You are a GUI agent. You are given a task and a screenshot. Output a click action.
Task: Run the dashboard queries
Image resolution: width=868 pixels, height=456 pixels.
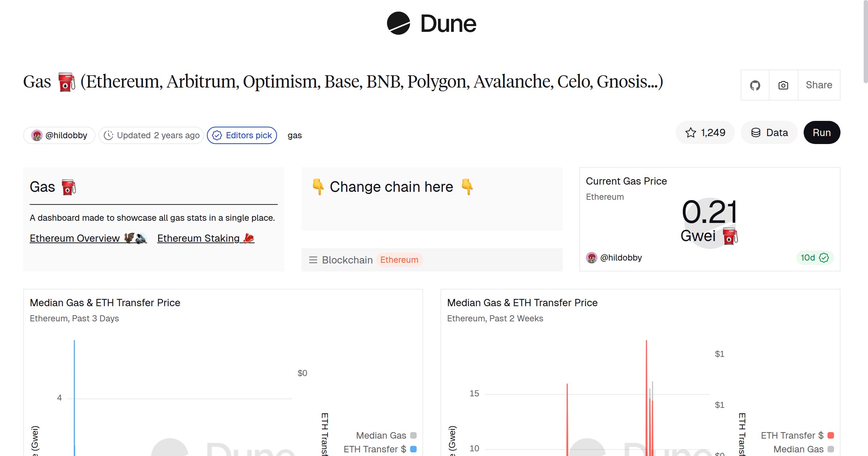[821, 132]
